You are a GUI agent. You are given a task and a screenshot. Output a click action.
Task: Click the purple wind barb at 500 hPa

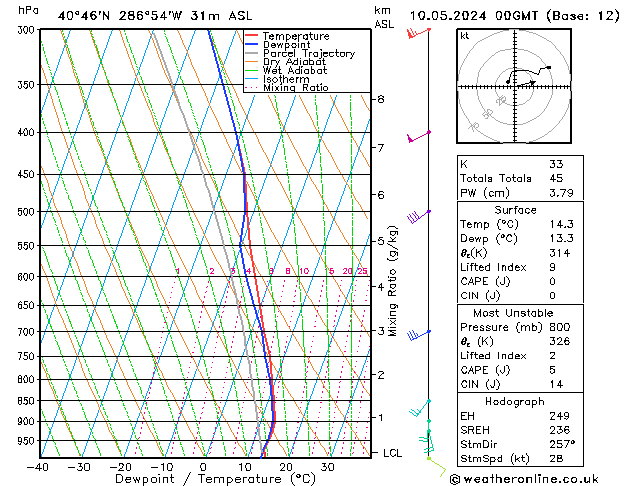pyautogui.click(x=419, y=217)
